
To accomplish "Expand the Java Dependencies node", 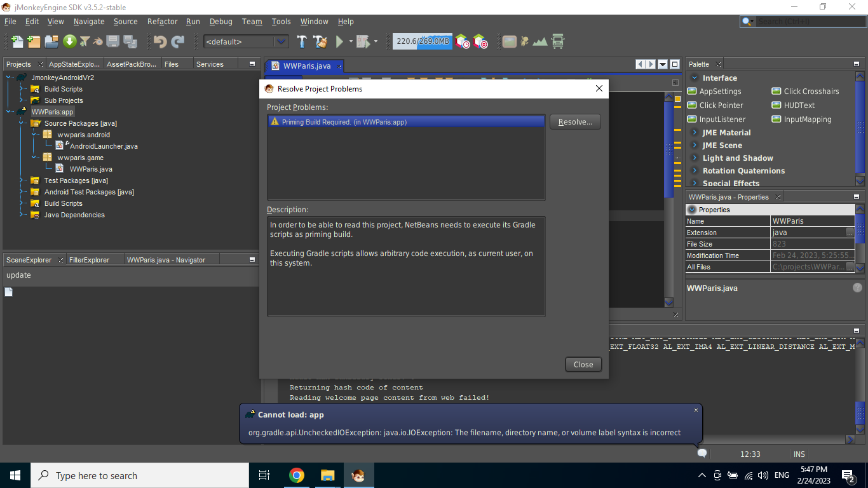I will pyautogui.click(x=21, y=215).
